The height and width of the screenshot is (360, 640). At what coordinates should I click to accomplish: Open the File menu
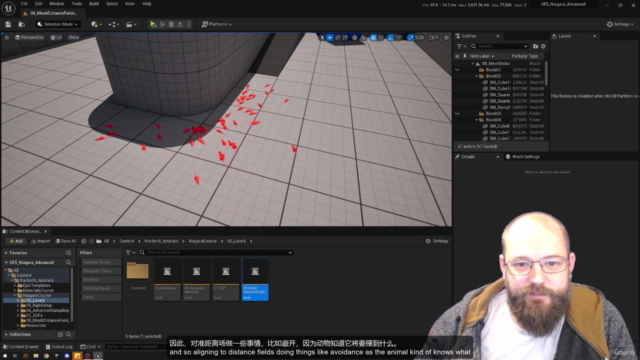tap(24, 4)
